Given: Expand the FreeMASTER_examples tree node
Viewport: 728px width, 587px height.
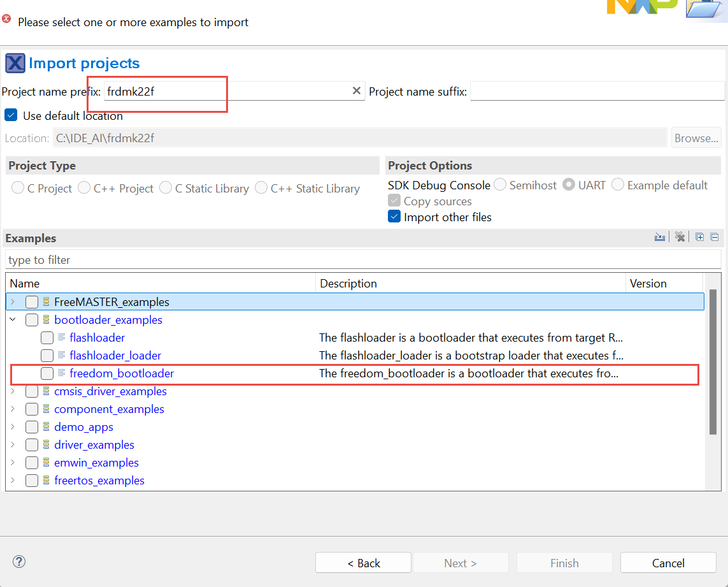Looking at the screenshot, I should tap(13, 302).
